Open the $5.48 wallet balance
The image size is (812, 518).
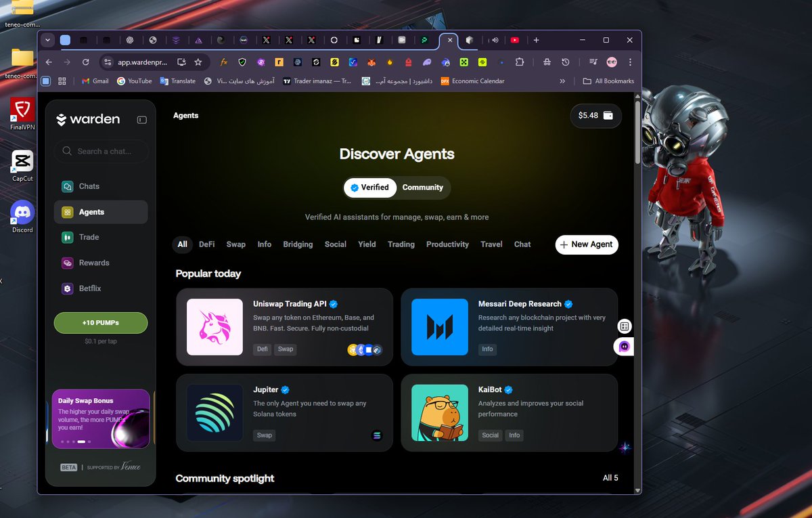(x=595, y=115)
